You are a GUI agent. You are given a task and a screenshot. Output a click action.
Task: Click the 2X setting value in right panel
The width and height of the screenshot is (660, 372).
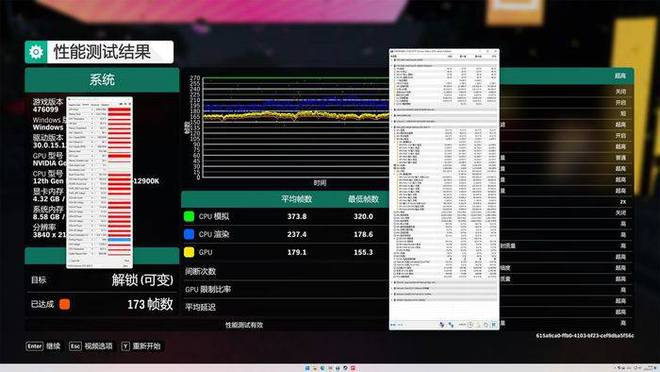(623, 202)
